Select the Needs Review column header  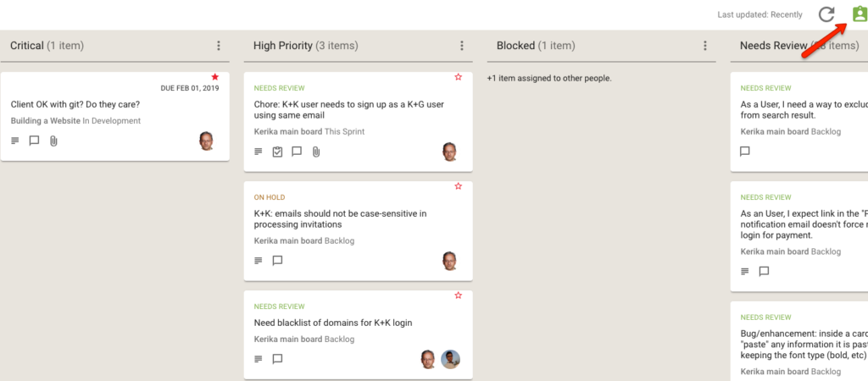799,46
